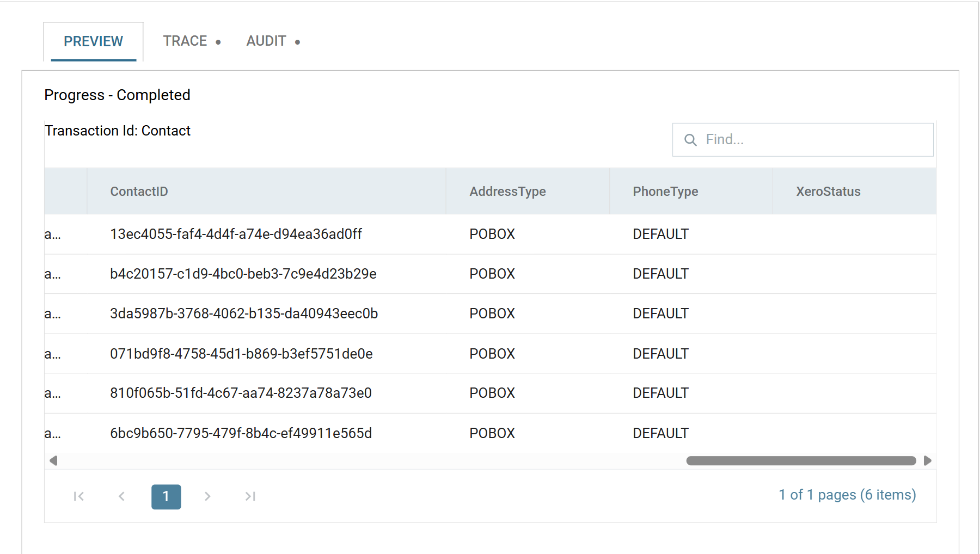Click the '1 of 1 pages (6 items)' text

coord(847,495)
